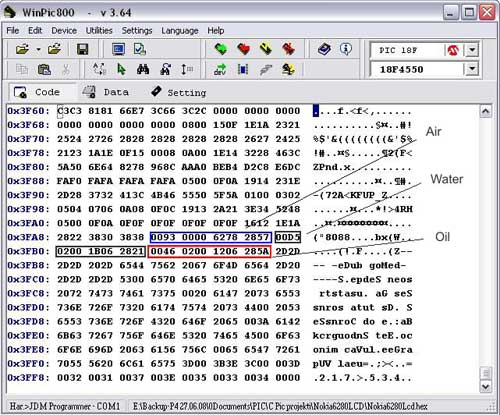Viewport: 500px width, 415px height.
Task: Open the Help menu
Action: 216,31
